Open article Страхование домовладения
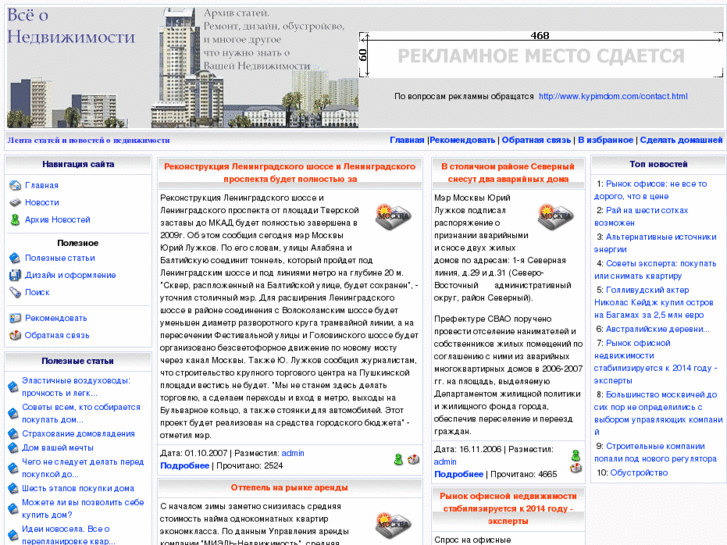727x545 pixels. [78, 434]
